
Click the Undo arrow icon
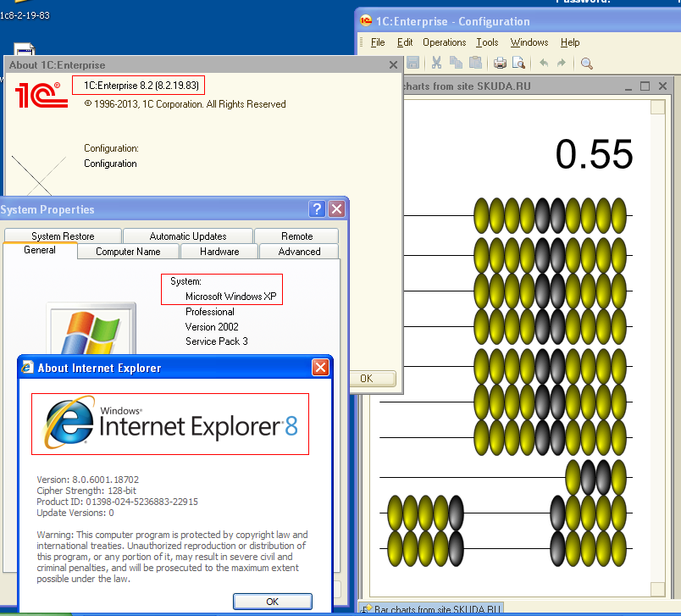pyautogui.click(x=544, y=63)
